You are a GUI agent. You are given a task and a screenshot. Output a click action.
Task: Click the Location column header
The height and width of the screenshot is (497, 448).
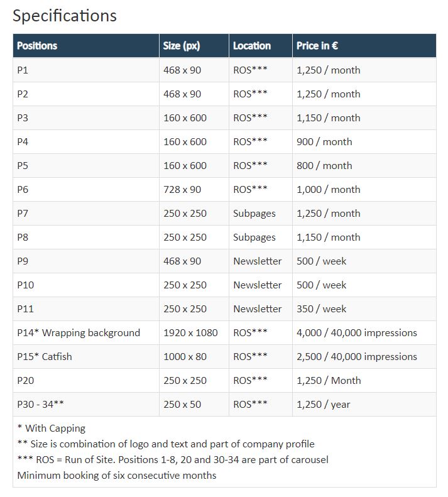click(x=251, y=46)
